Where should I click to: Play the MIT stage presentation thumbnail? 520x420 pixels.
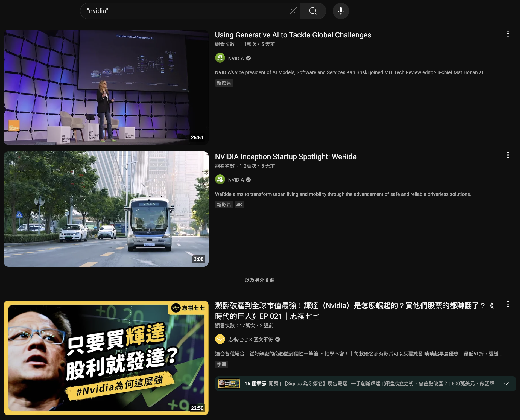(106, 87)
